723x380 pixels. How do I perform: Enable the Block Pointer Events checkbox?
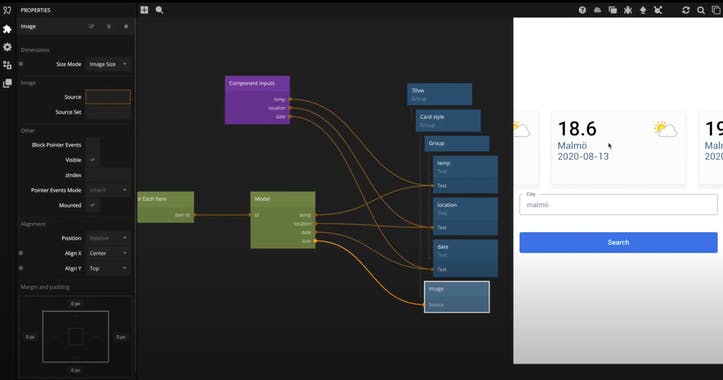(93, 144)
